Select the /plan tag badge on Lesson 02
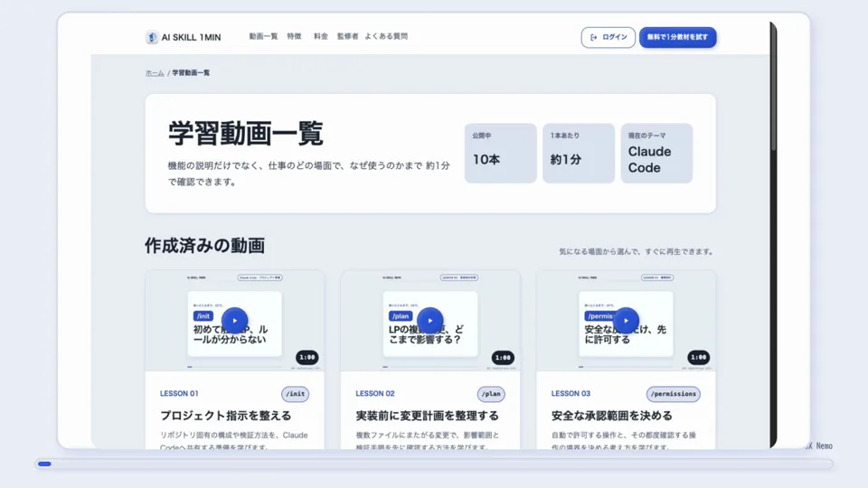The image size is (868, 488). click(x=491, y=394)
